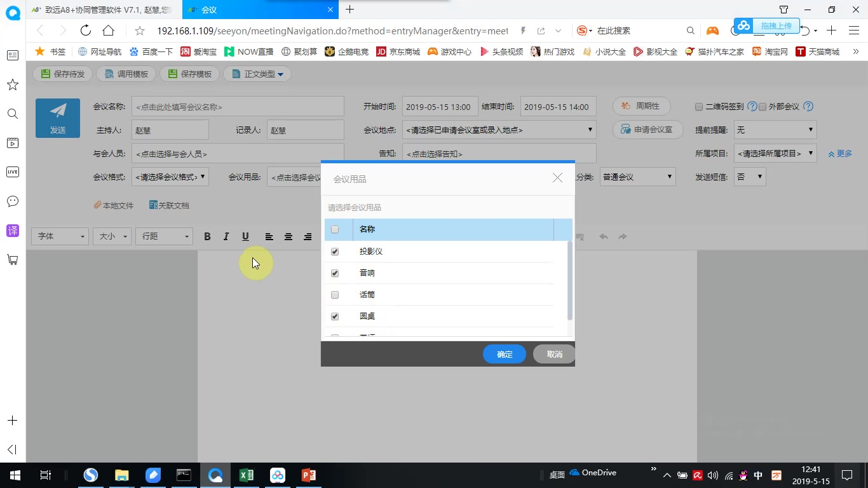Open a new browser tab with plus
This screenshot has height=488, width=868.
tap(349, 10)
